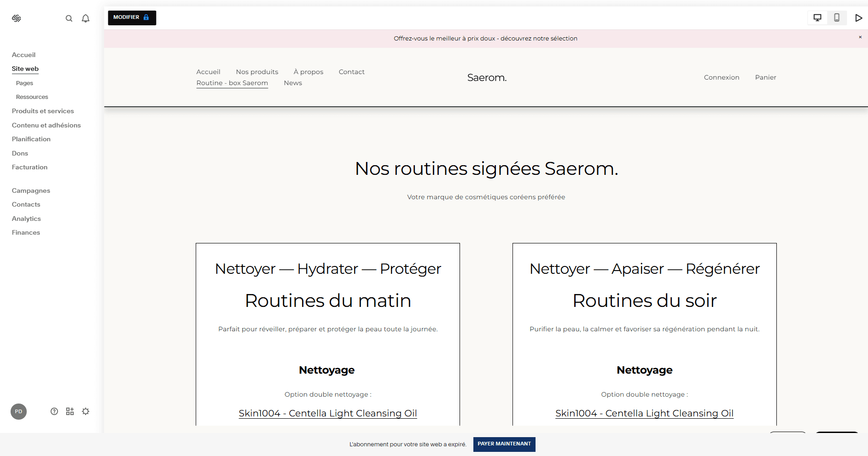This screenshot has height=456, width=868.
Task: Open the settings gear icon
Action: 86,411
